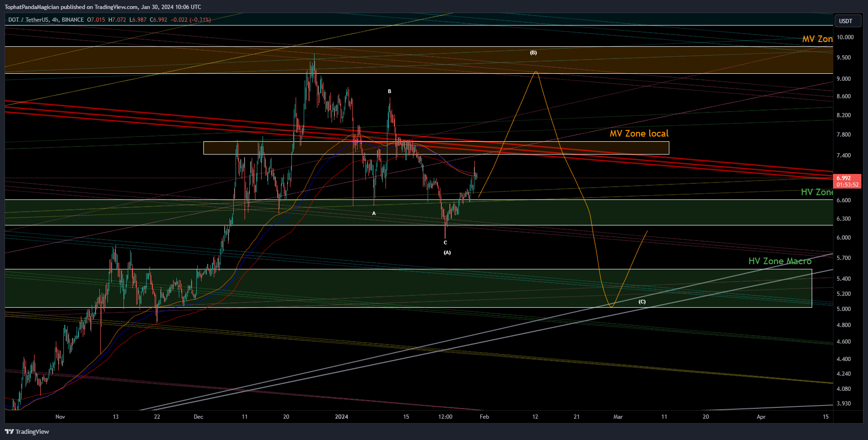The height and width of the screenshot is (440, 868).
Task: Click the 10.000 price axis label
Action: tap(845, 37)
